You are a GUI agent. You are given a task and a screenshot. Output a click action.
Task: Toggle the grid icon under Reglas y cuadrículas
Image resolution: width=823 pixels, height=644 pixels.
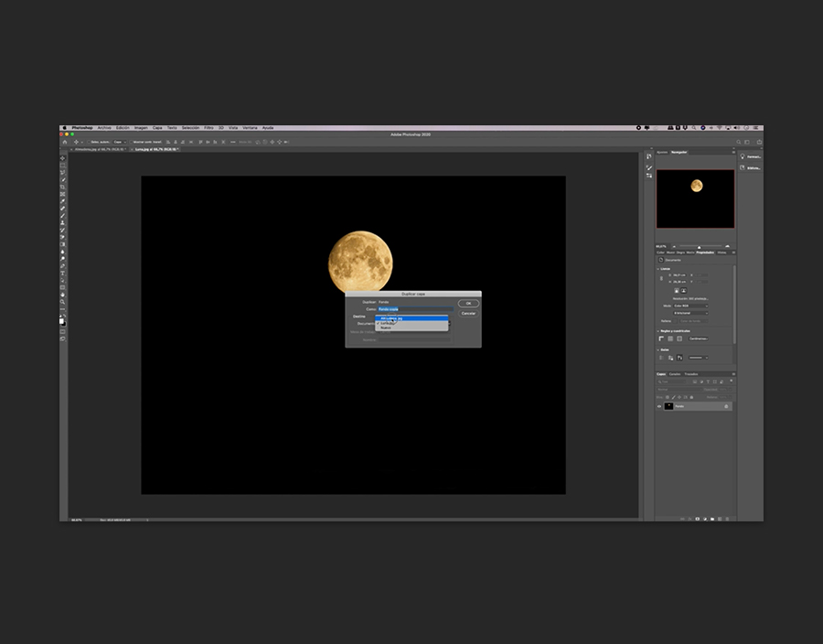[x=670, y=339]
